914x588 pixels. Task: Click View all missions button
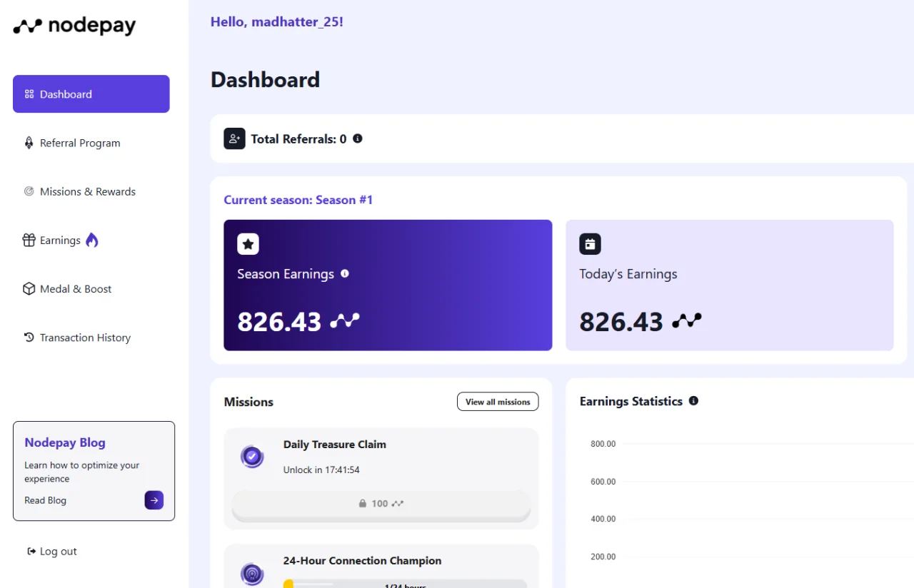coord(498,402)
